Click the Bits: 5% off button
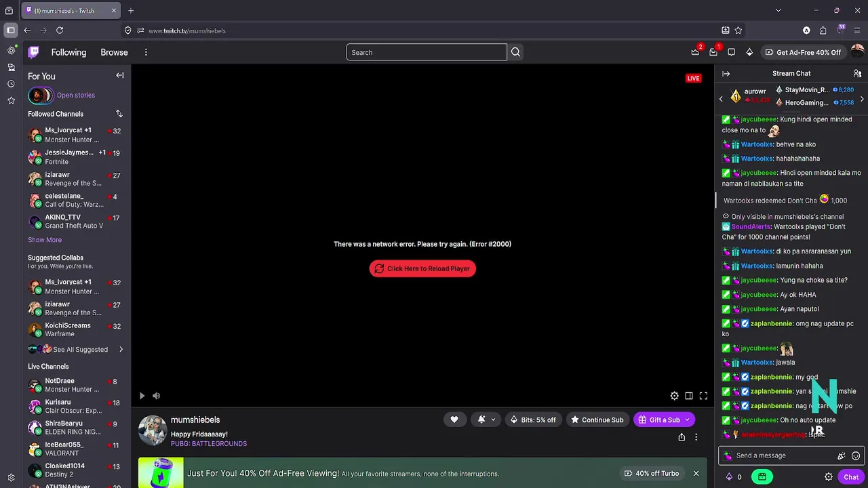 [533, 420]
